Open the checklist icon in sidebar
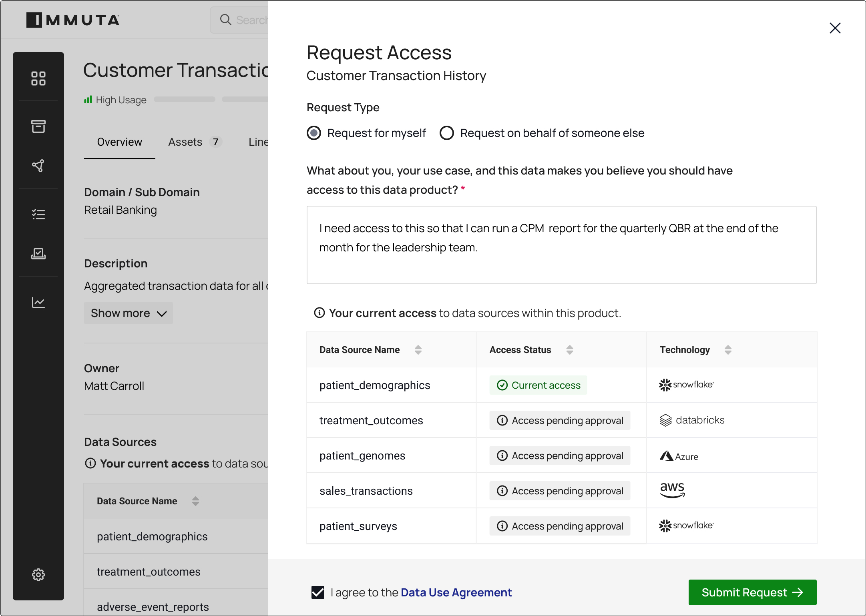 tap(38, 215)
